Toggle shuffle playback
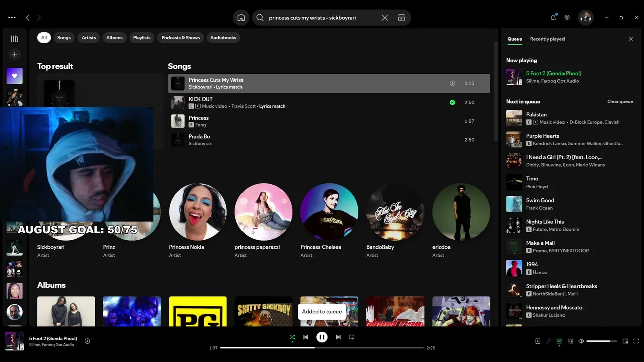Screen dimensions: 644x362 tap(292, 337)
